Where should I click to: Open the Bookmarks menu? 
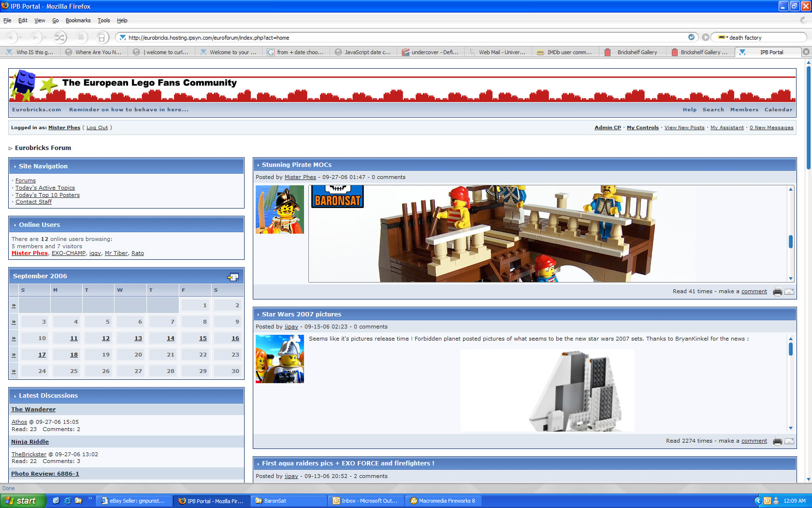78,20
